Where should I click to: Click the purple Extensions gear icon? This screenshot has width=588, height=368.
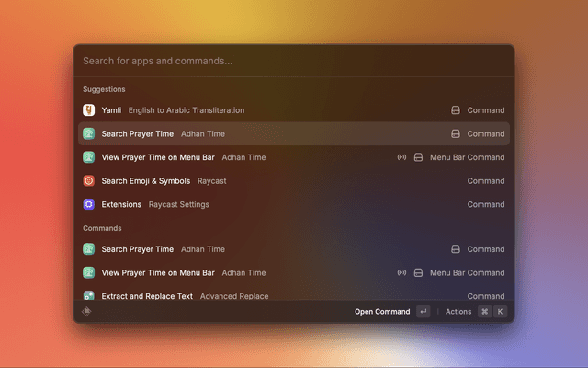(89, 204)
